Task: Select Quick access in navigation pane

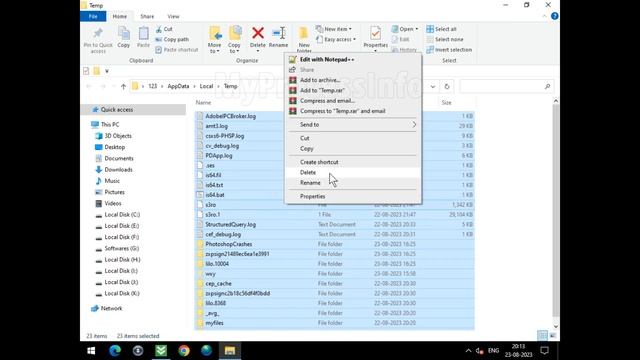Action: 133,110
